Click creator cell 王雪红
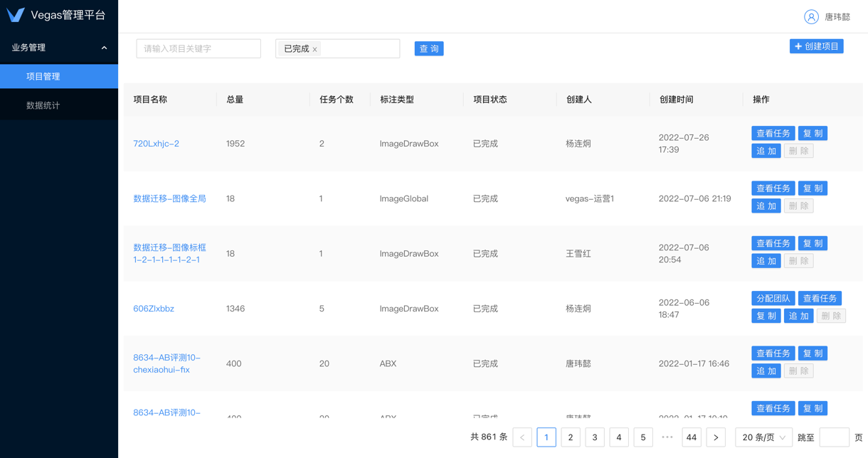 [x=578, y=253]
